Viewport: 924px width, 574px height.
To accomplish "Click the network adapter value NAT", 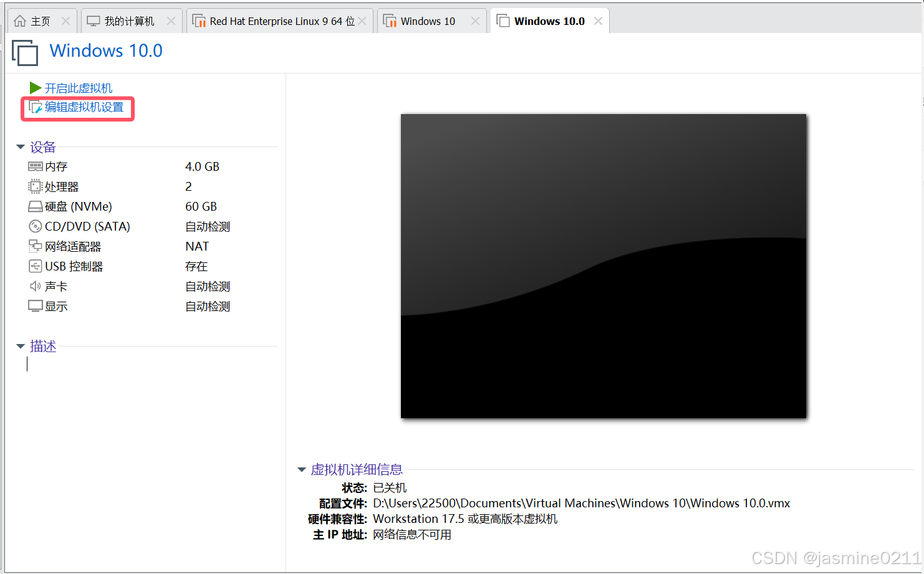I will [x=197, y=246].
